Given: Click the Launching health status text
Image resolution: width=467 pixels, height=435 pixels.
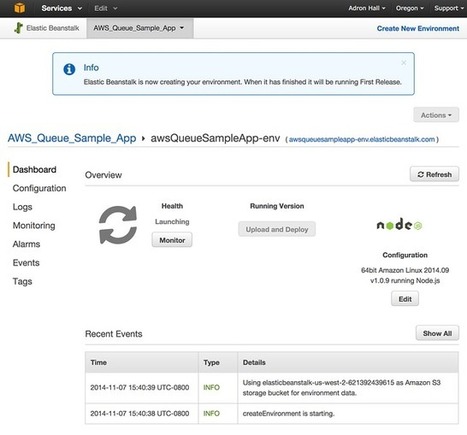Looking at the screenshot, I should point(172,222).
